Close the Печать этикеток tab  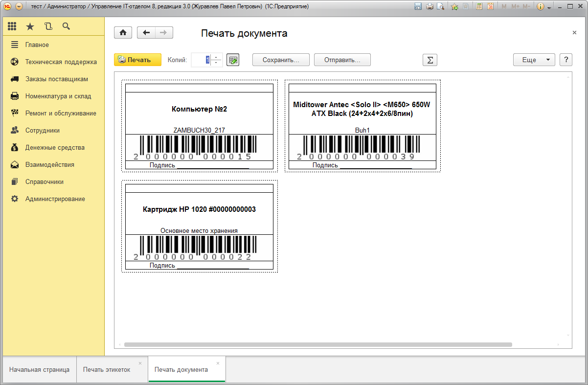tap(140, 363)
